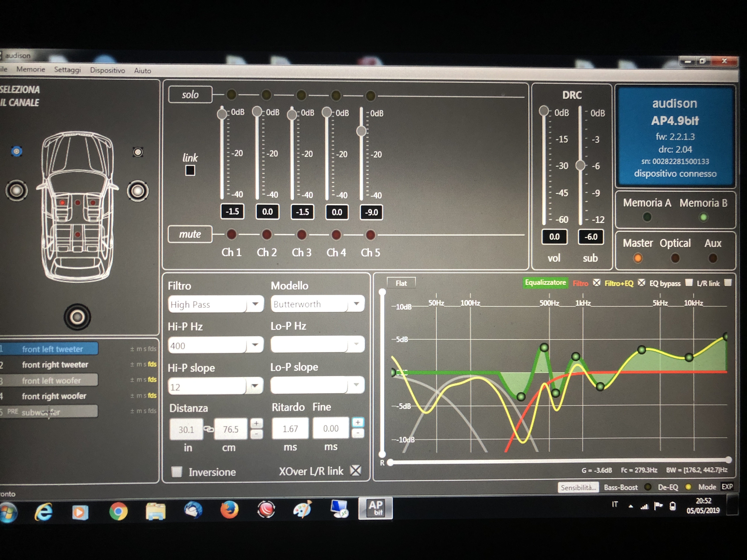Viewport: 747px width, 560px height.
Task: Open the Lo-P slope dropdown
Action: pos(317,385)
